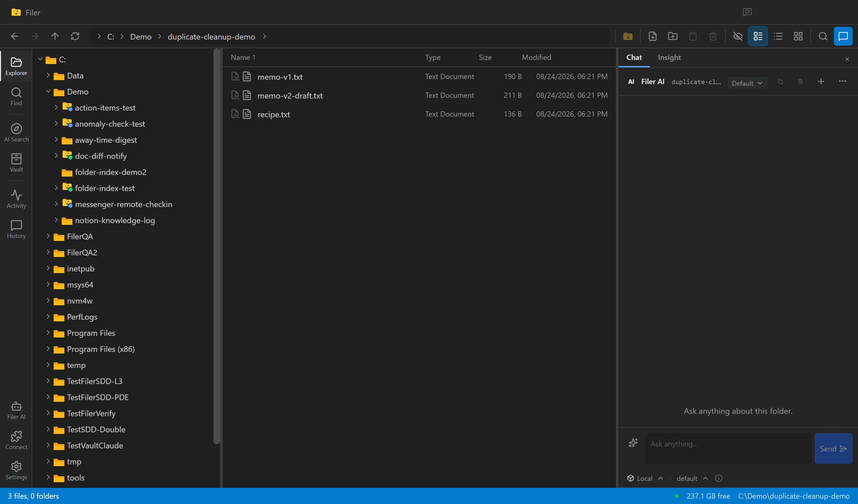Switch to the Insight tab
Viewport: 858px width, 504px height.
[669, 58]
